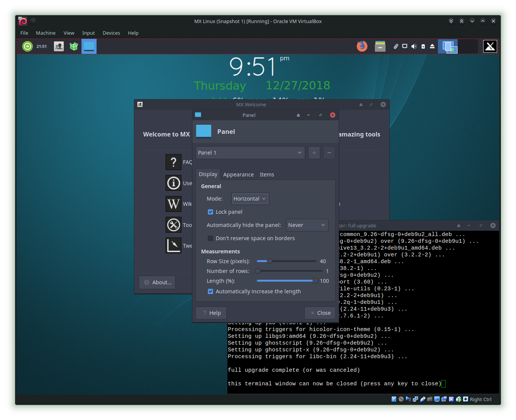Open the FAQ item in MX Welcome
Image resolution: width=516 pixels, height=420 pixels.
[174, 162]
